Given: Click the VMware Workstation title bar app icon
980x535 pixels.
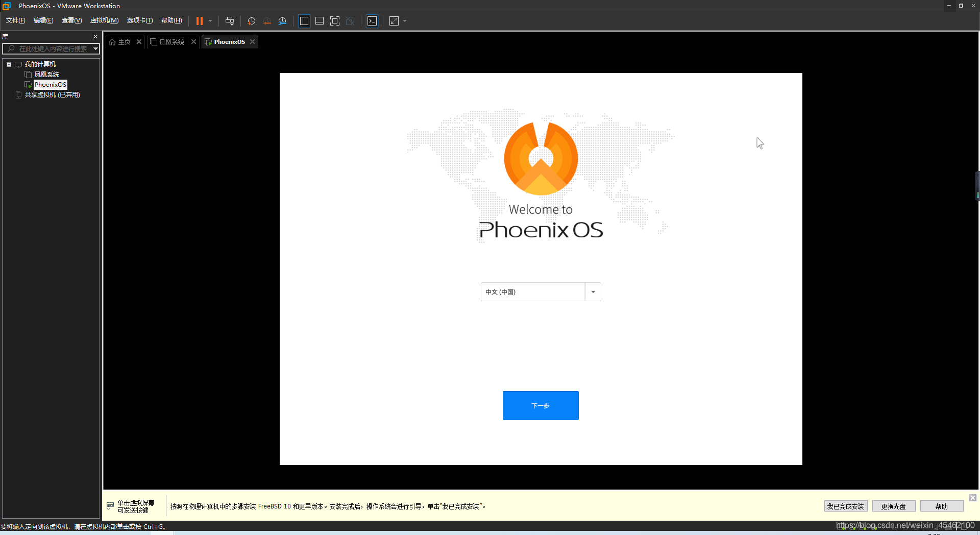Looking at the screenshot, I should [x=7, y=6].
